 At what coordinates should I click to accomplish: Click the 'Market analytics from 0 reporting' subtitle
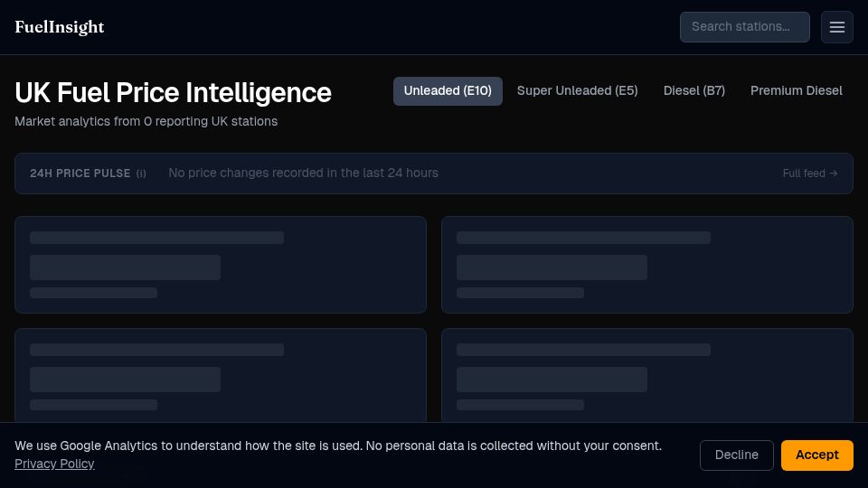coord(146,122)
